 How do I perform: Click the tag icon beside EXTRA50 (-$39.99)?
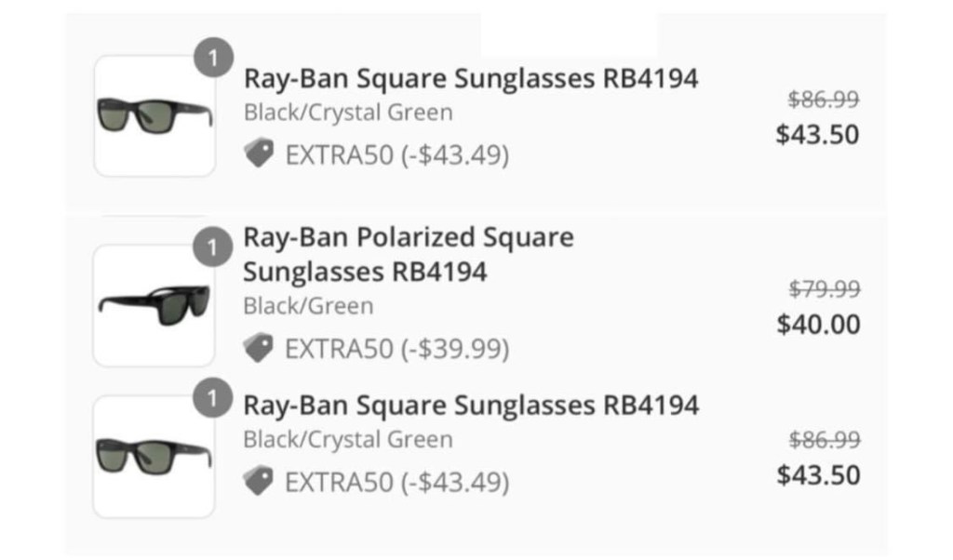click(259, 348)
